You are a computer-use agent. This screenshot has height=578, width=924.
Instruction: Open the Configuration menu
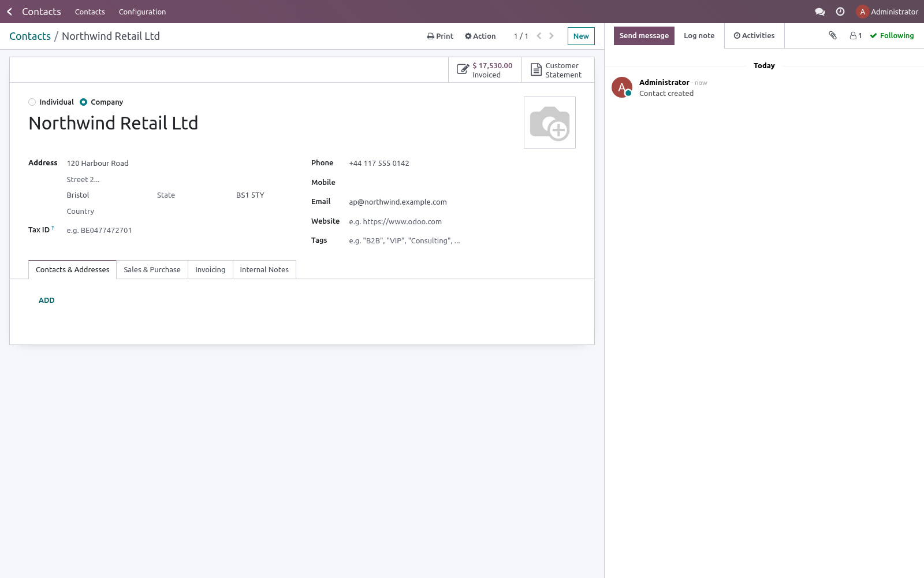(142, 12)
